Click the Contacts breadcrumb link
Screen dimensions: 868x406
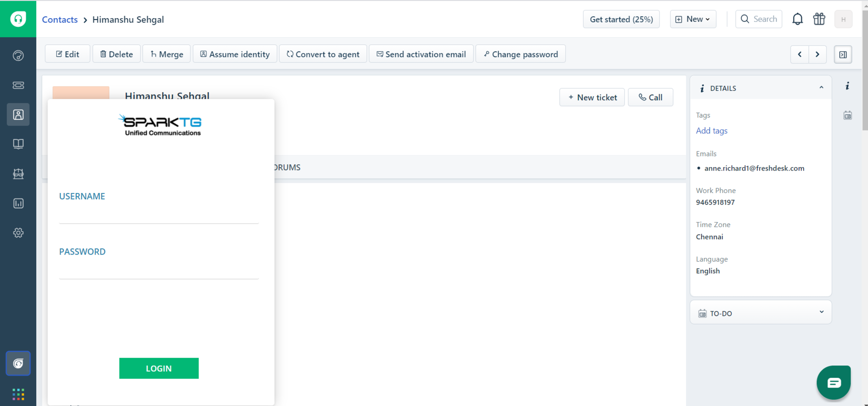pos(60,20)
